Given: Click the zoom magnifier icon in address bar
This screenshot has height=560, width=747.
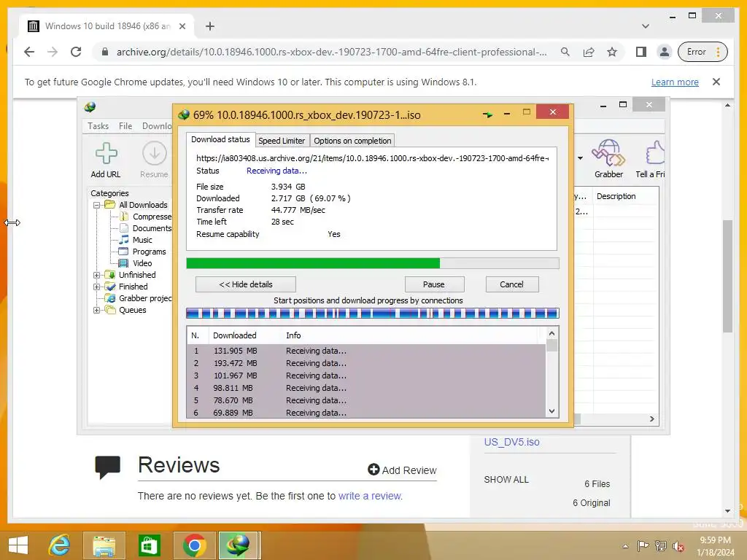Looking at the screenshot, I should pyautogui.click(x=565, y=52).
